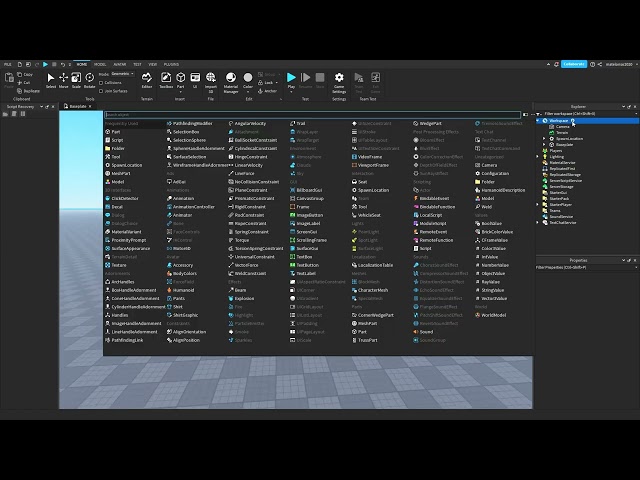Click Copy in the Clipboard group
640x480 pixels.
(x=25, y=74)
